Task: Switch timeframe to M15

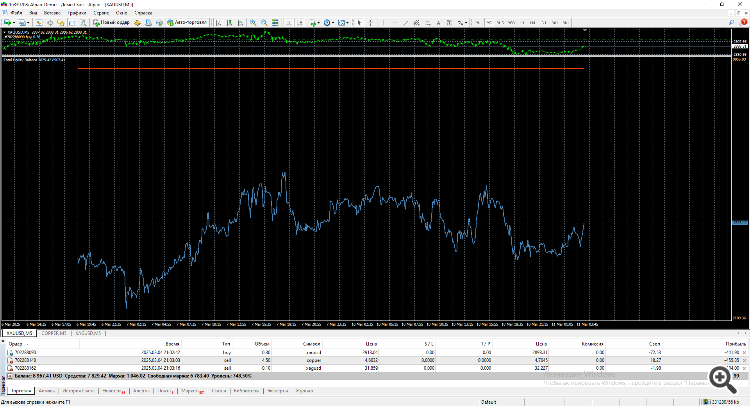Action: tap(500, 22)
